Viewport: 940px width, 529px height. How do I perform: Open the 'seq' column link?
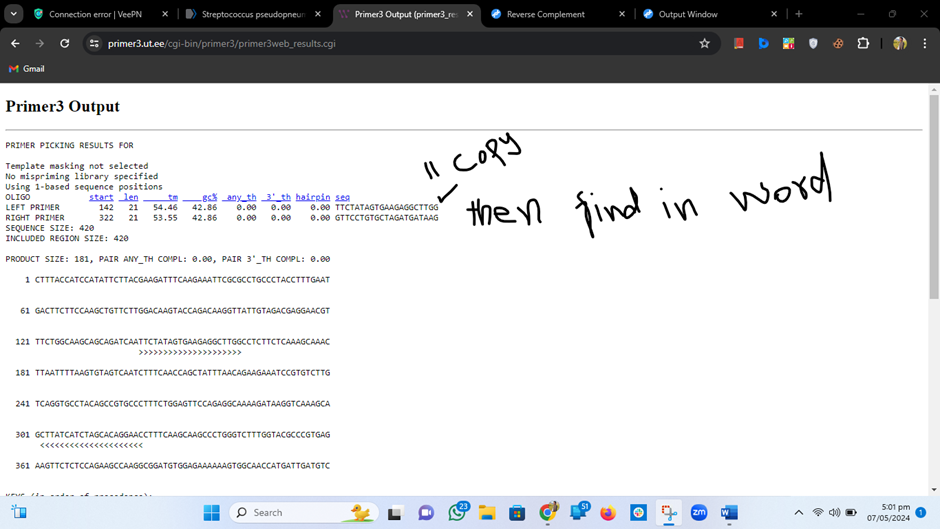click(x=342, y=197)
